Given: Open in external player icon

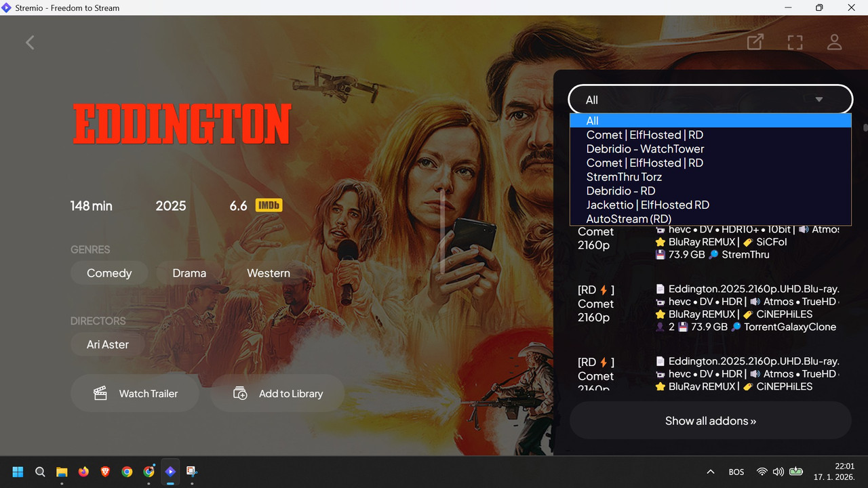Looking at the screenshot, I should tap(755, 42).
